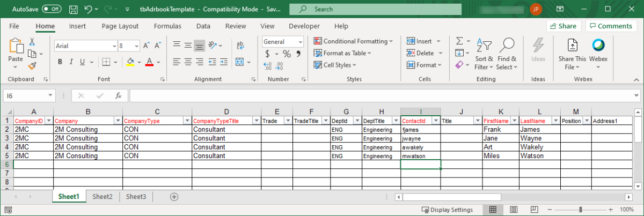Toggle the AutoSave switch

(52, 9)
